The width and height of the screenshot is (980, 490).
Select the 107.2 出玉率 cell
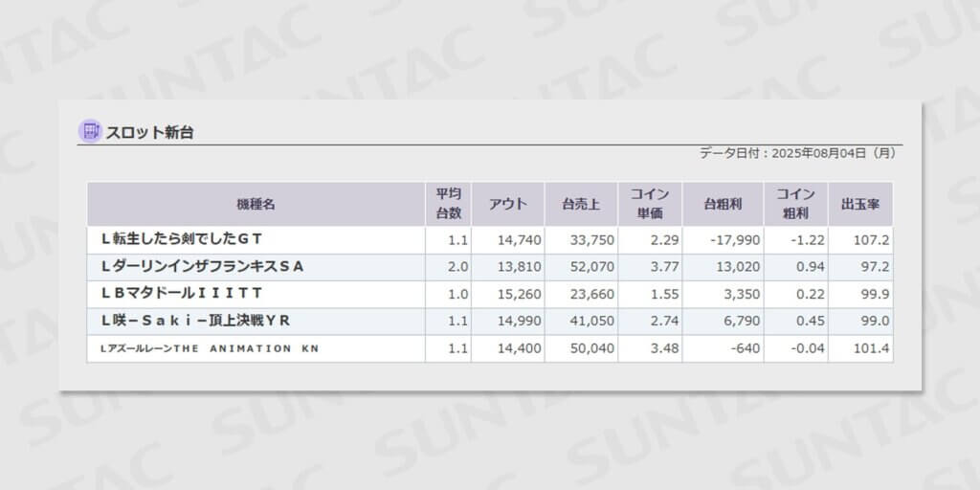(x=871, y=239)
